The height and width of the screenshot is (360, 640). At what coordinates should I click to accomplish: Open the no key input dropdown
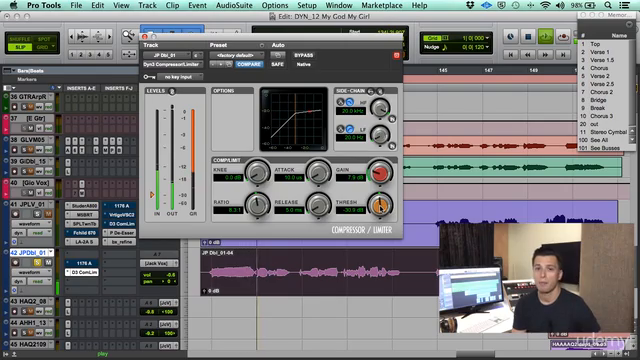180,77
